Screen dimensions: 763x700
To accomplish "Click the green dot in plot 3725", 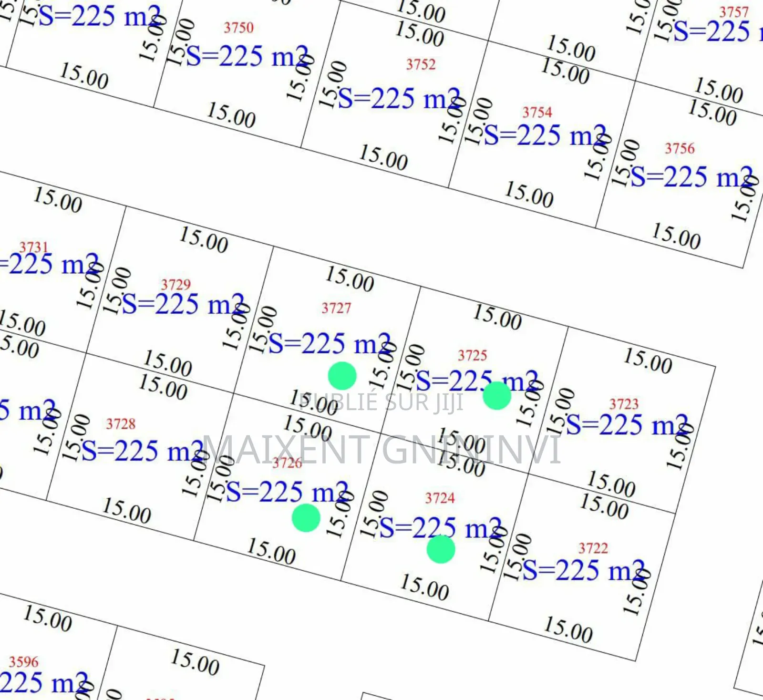I will point(497,395).
